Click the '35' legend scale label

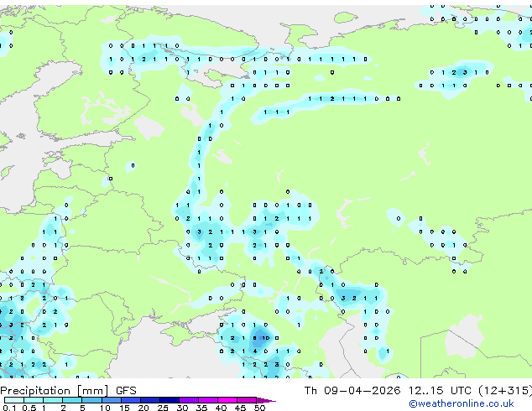click(201, 408)
